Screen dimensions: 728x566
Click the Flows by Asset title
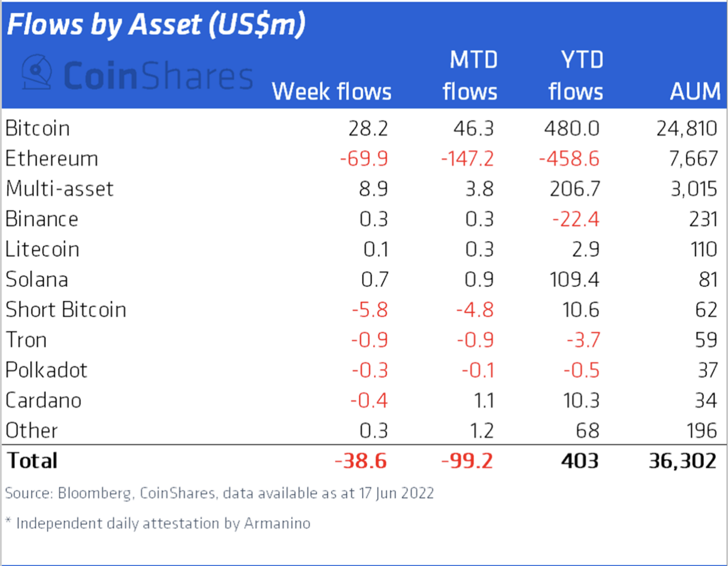[157, 24]
